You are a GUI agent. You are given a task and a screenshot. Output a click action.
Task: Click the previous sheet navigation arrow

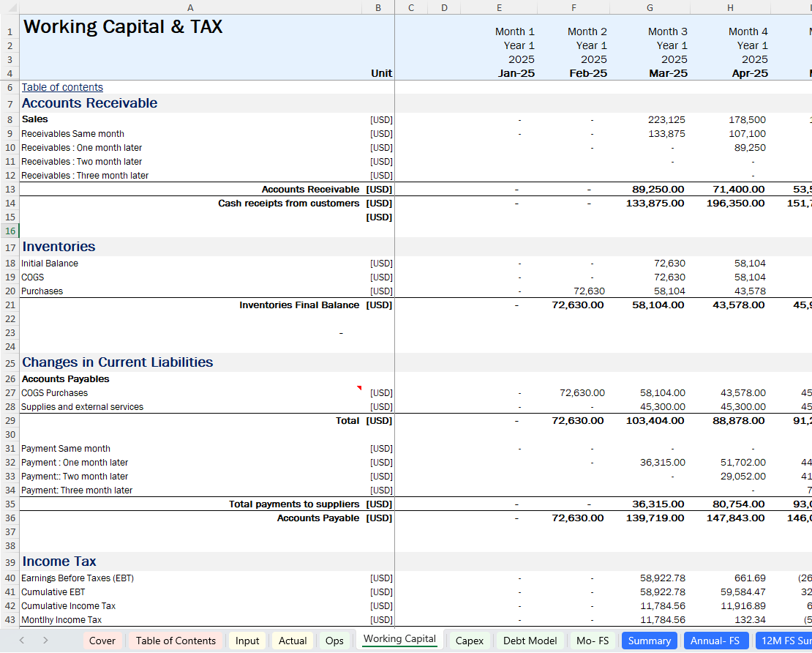[21, 640]
